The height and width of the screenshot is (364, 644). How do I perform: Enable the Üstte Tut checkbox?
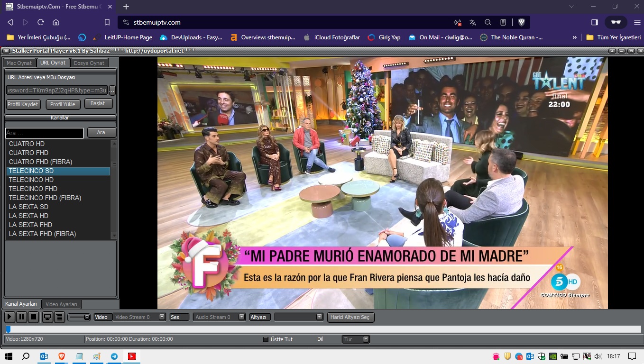[x=266, y=339]
